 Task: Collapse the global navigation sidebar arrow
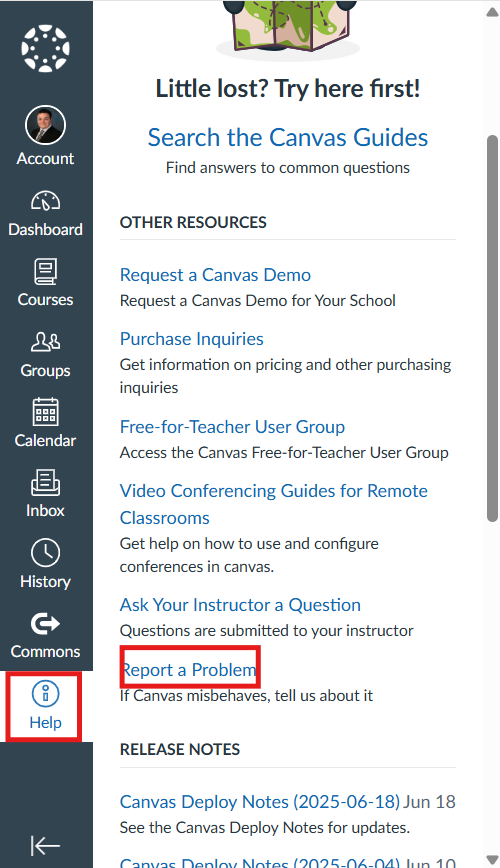coord(45,845)
